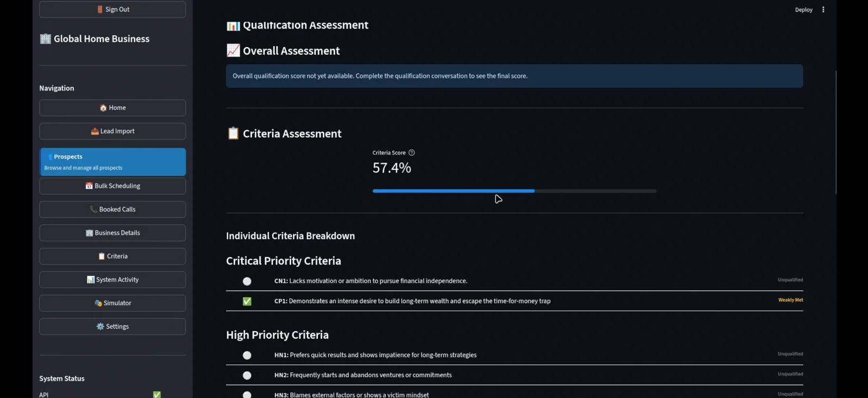Click the Unqualified label on HN1
Viewport: 868px width, 398px height.
(790, 354)
